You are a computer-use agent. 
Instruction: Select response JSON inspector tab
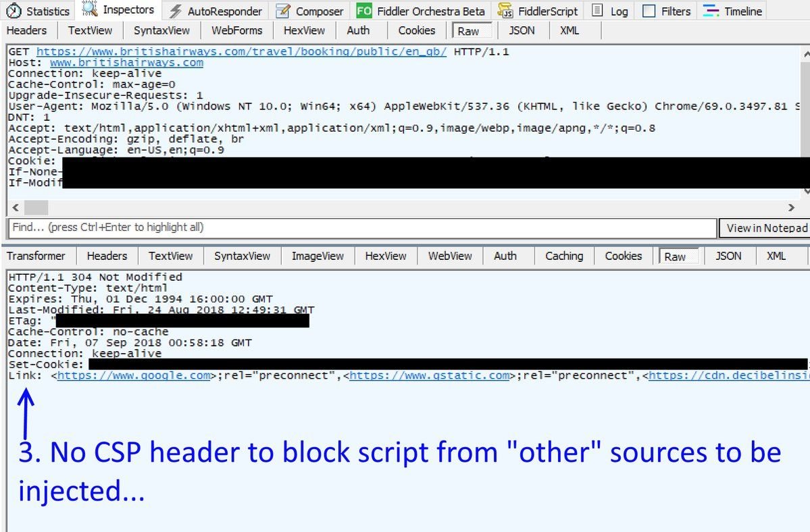tap(728, 256)
